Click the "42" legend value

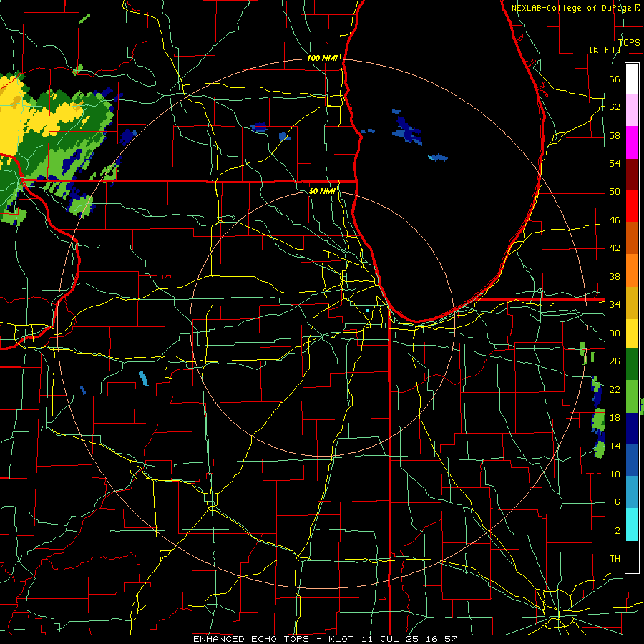(615, 248)
